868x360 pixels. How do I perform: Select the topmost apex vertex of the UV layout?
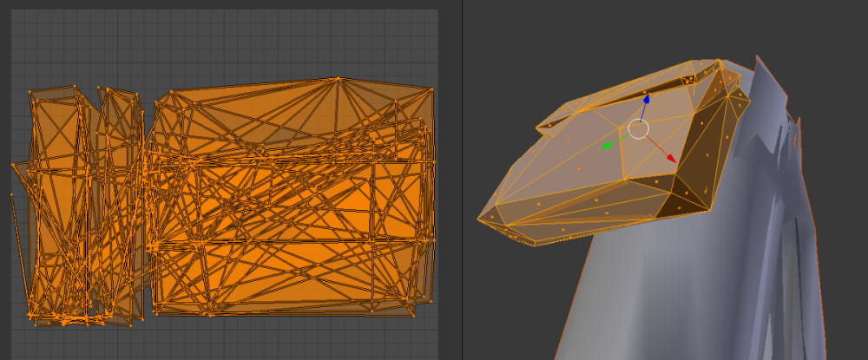(339, 78)
